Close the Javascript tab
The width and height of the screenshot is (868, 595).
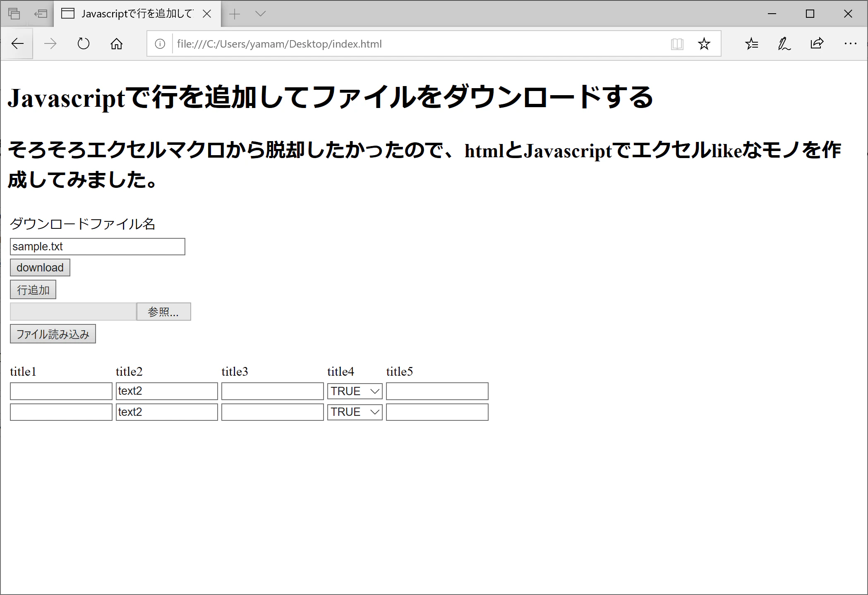pyautogui.click(x=207, y=14)
